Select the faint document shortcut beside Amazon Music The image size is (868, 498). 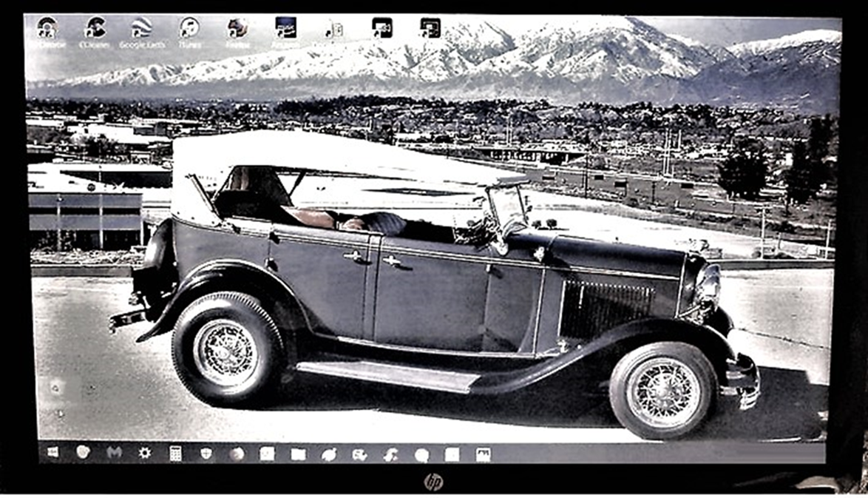[333, 30]
